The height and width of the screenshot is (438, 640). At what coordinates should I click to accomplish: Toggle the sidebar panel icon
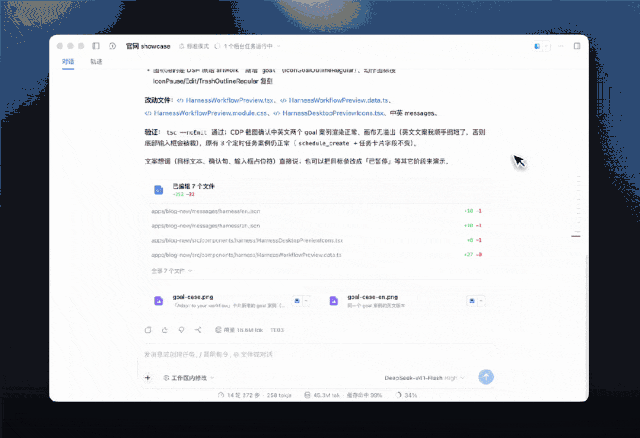pos(96,46)
